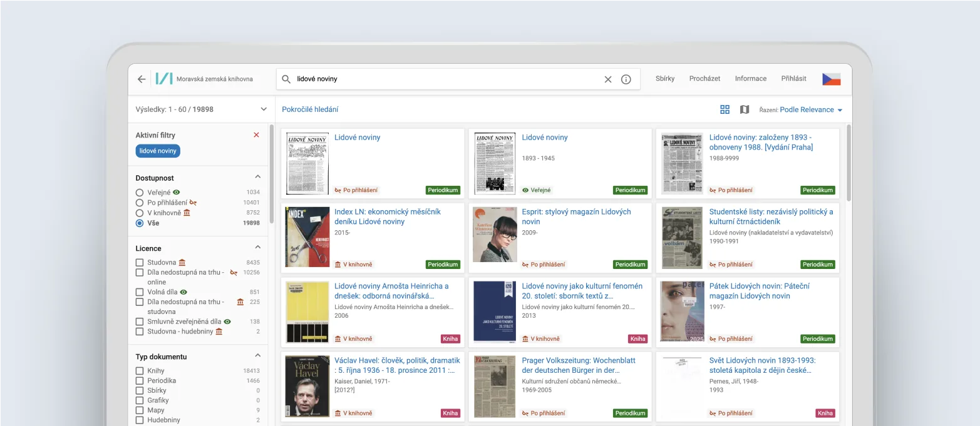
Task: Click the results list scrollbar
Action: pos(849,163)
